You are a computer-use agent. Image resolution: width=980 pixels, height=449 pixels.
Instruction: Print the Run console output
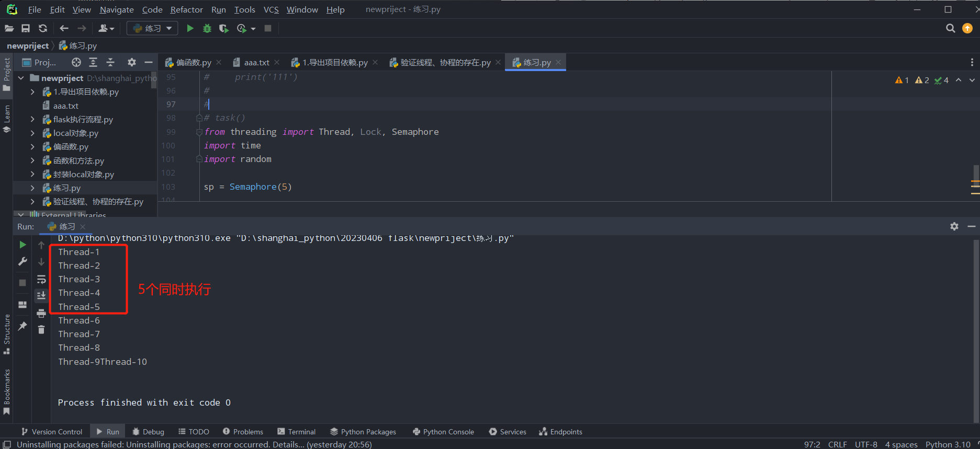[x=41, y=313]
